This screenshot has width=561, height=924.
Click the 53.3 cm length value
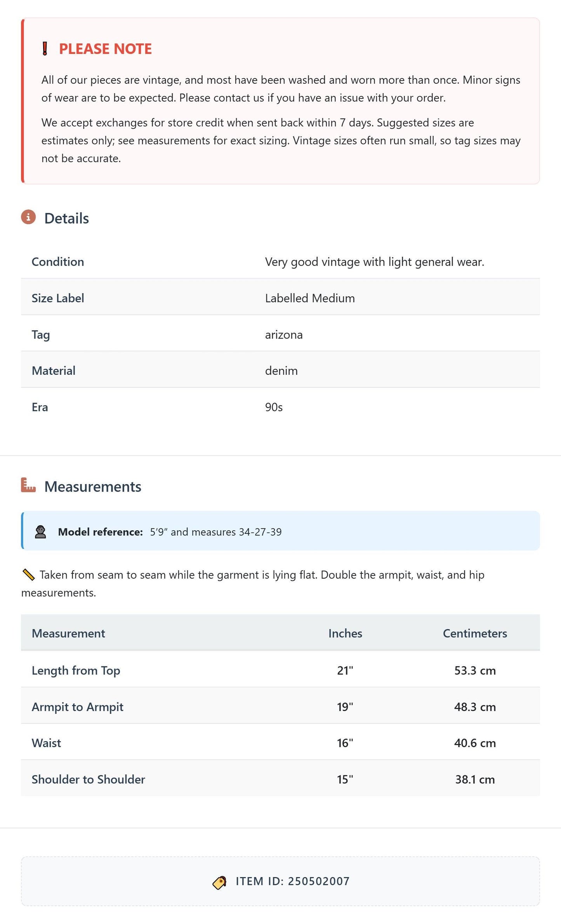point(475,671)
